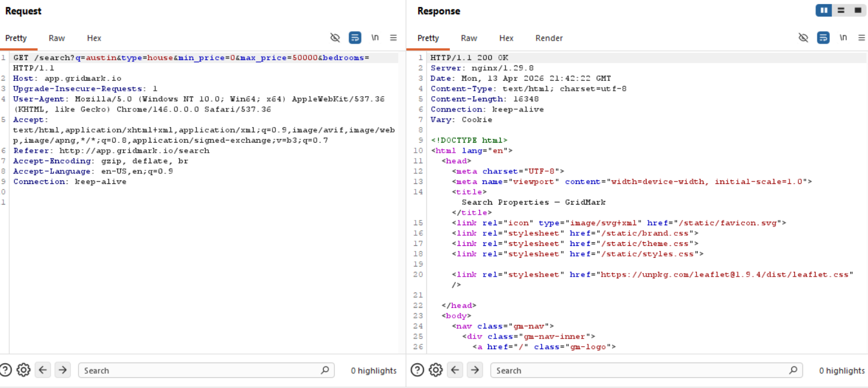Open search help in the Request panel
This screenshot has width=868, height=388.
pos(5,370)
